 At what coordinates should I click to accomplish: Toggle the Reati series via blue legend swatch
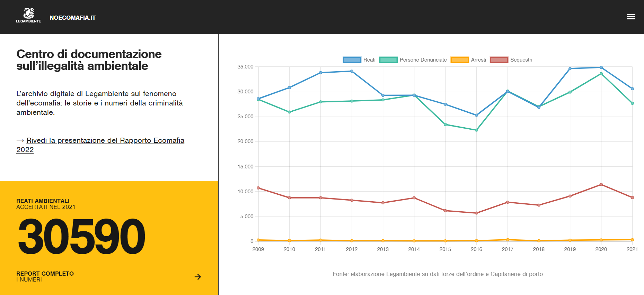point(352,60)
